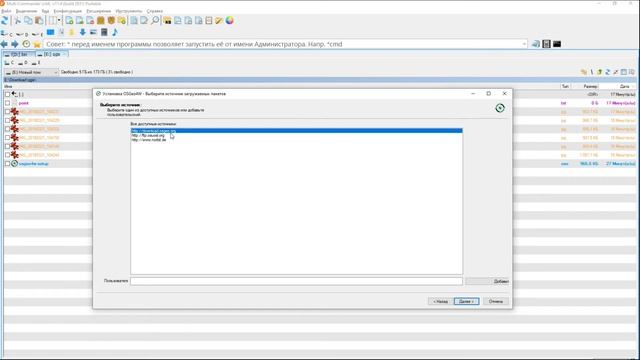Open the Справка menu
The height and width of the screenshot is (360, 640).
tap(155, 11)
